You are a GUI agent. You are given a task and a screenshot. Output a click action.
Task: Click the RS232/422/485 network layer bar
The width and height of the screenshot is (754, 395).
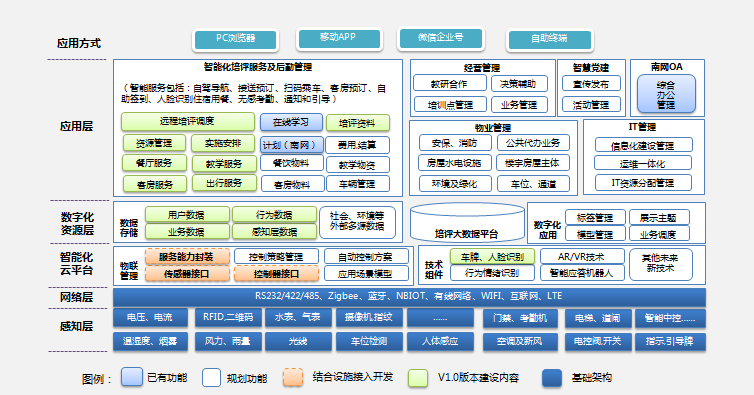(409, 297)
